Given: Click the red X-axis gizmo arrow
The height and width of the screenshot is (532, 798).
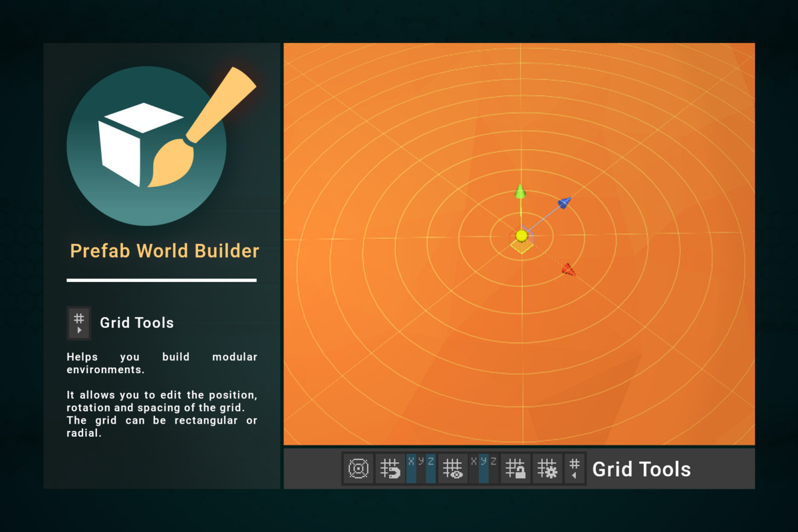Looking at the screenshot, I should tap(567, 269).
